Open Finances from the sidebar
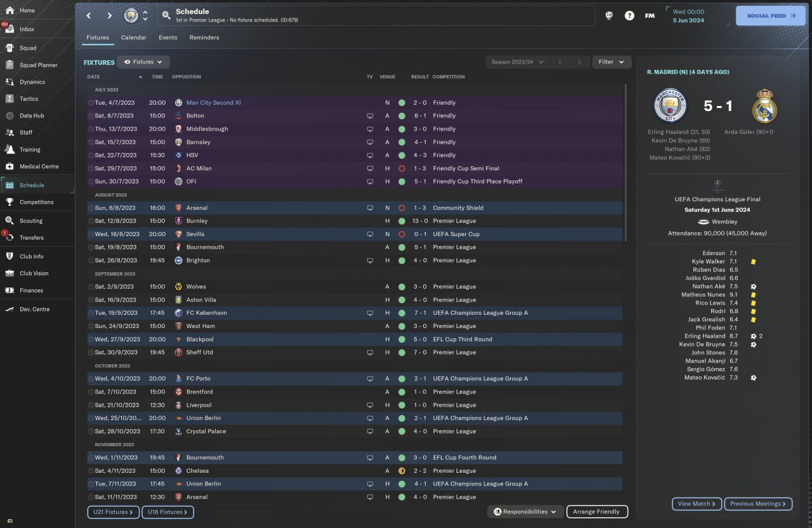Screen dimensions: 812x528 (x=10, y=290)
